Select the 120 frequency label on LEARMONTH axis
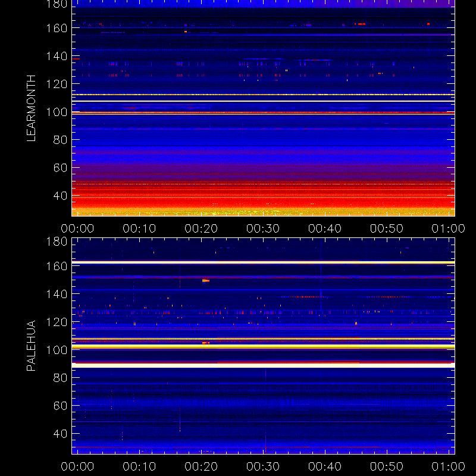 (57, 84)
